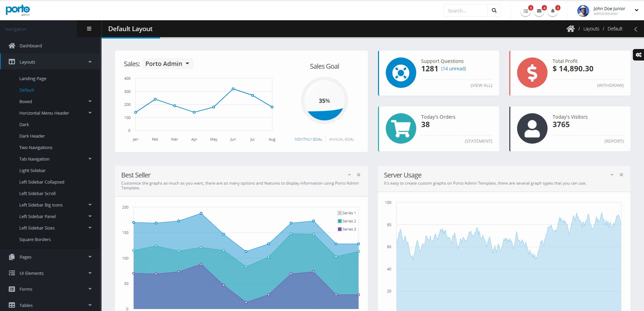Select Landing Page under Layouts
Viewport: 644px width, 311px height.
point(33,78)
